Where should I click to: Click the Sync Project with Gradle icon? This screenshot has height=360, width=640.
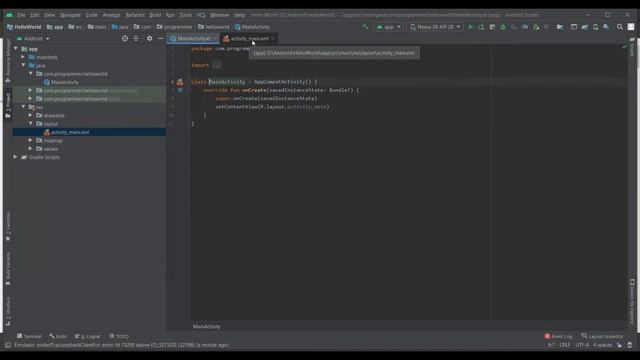click(584, 27)
